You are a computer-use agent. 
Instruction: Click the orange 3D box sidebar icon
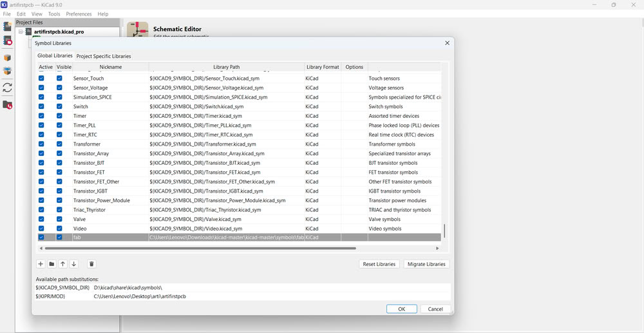[x=7, y=58]
